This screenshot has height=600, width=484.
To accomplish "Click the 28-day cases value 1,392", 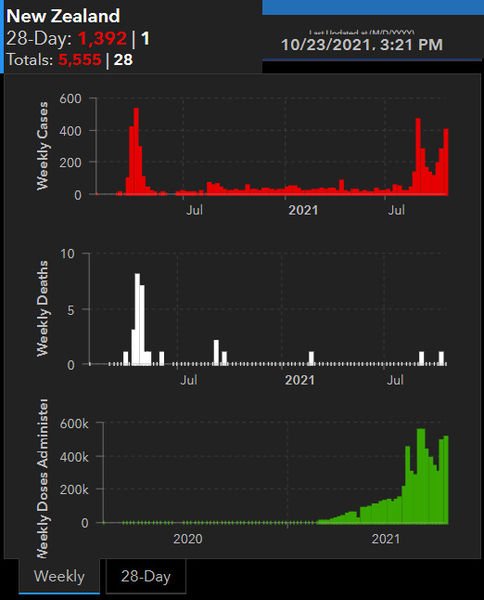I will click(x=102, y=38).
